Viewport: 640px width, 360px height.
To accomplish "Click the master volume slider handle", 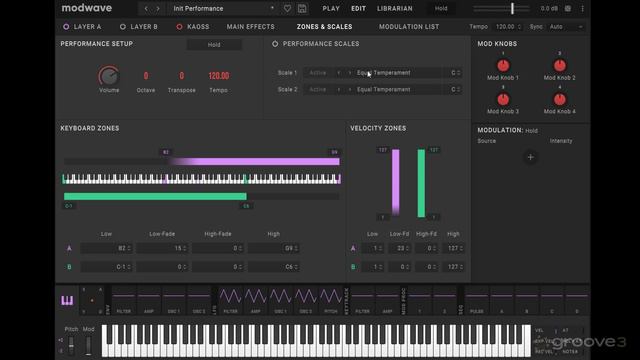I will coord(512,8).
